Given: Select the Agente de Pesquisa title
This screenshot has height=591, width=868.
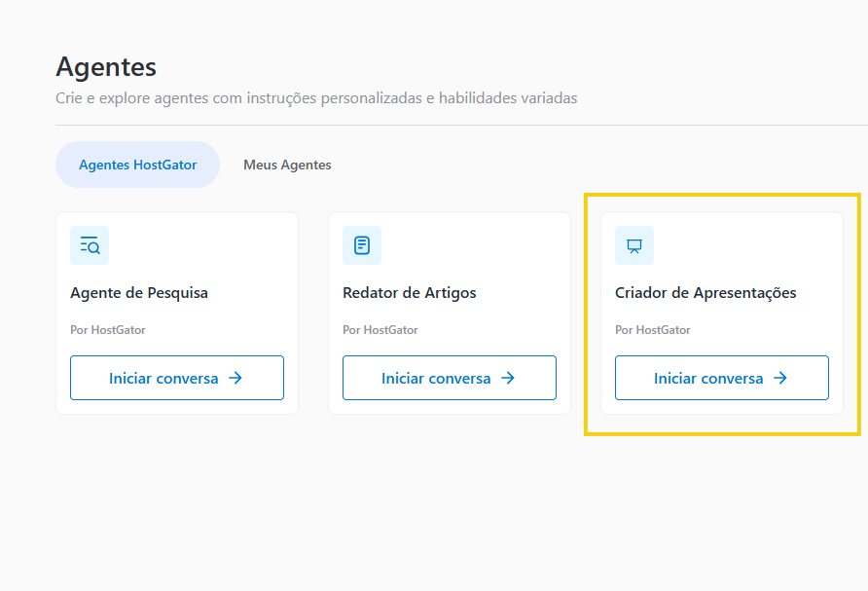Looking at the screenshot, I should click(x=139, y=293).
